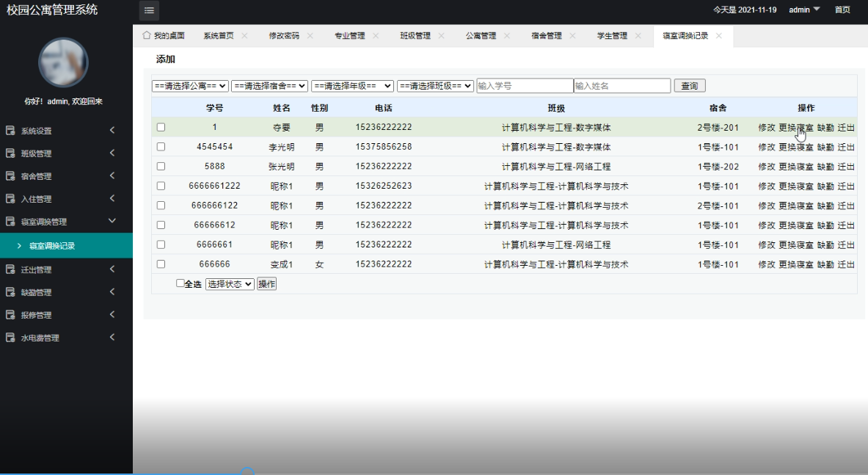Select the 缺勤管理 sidebar icon
Screen dimensions: 868x475
9,291
